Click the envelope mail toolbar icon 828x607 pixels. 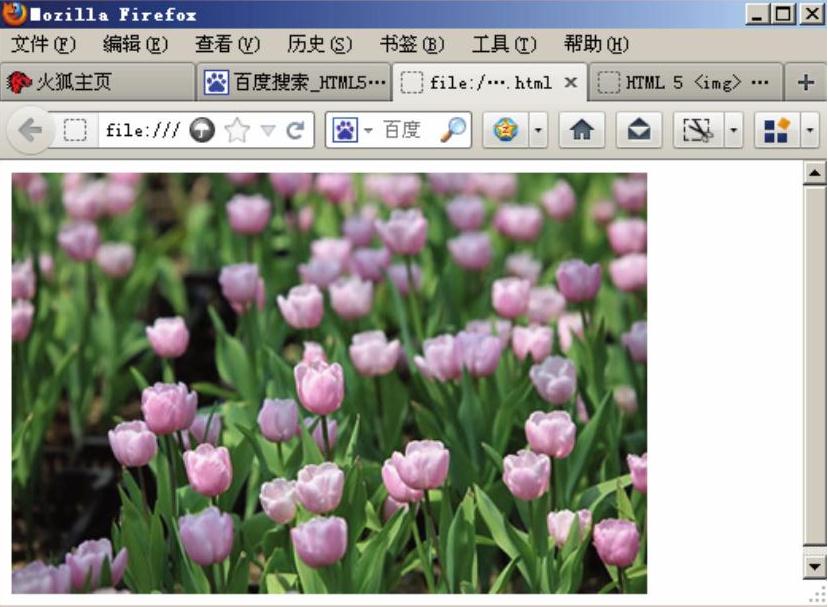coord(639,130)
